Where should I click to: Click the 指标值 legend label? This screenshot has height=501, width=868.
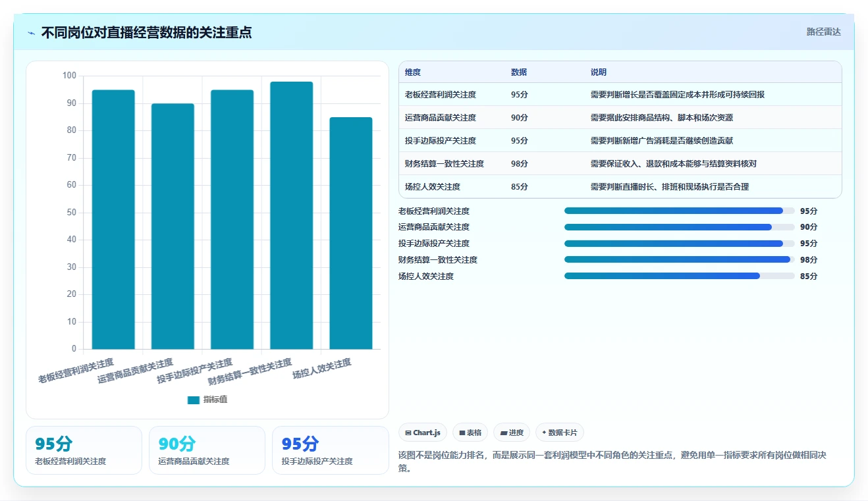click(215, 400)
